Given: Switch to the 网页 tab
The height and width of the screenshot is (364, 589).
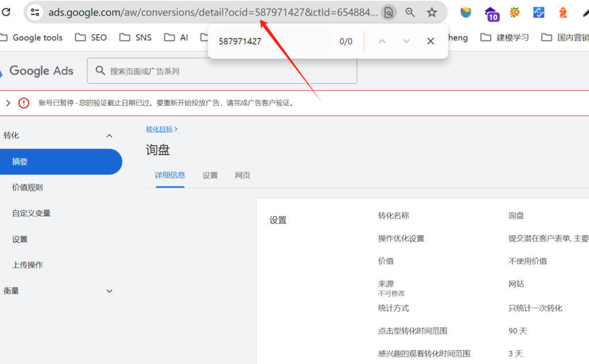Looking at the screenshot, I should click(x=242, y=175).
